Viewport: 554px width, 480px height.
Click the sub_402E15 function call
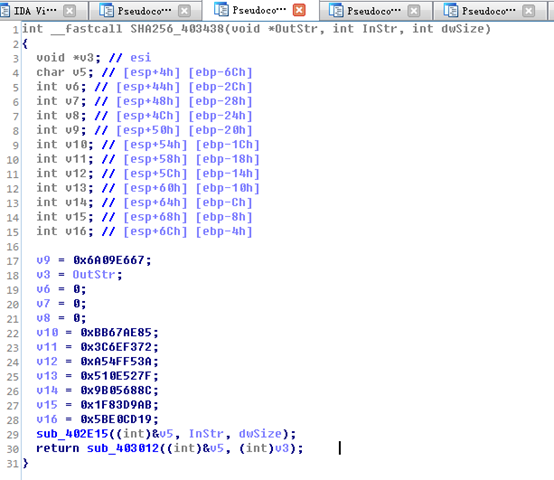[x=72, y=434]
